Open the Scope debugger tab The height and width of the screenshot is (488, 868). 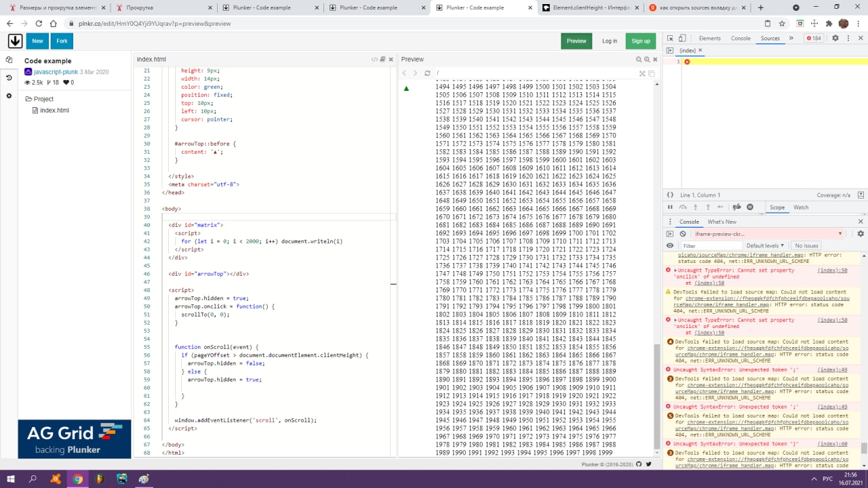(777, 207)
